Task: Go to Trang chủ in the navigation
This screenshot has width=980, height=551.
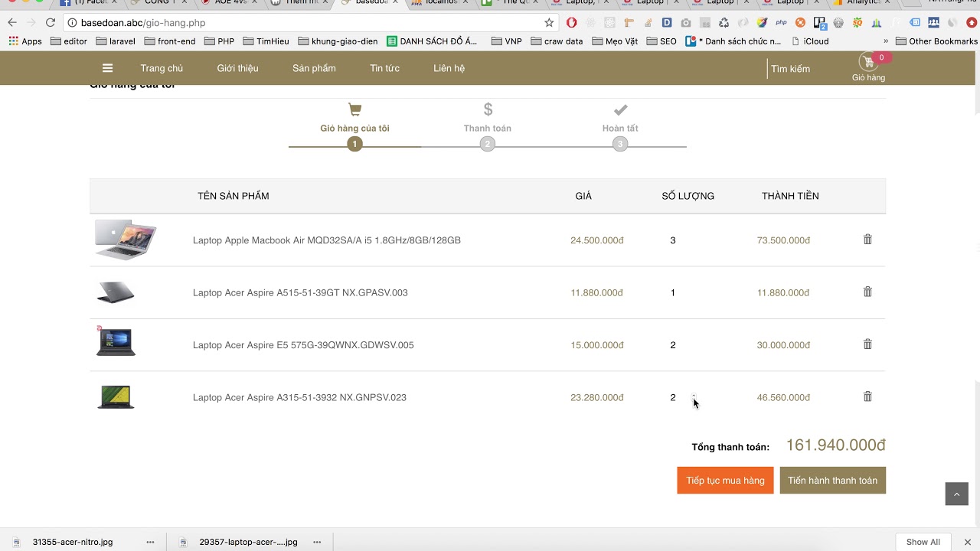Action: tap(162, 68)
